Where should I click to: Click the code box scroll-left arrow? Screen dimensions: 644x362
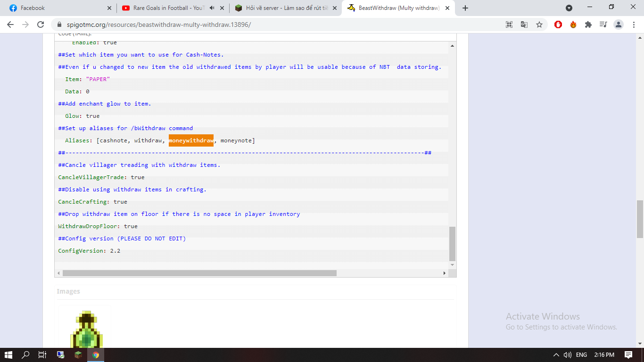pos(58,273)
